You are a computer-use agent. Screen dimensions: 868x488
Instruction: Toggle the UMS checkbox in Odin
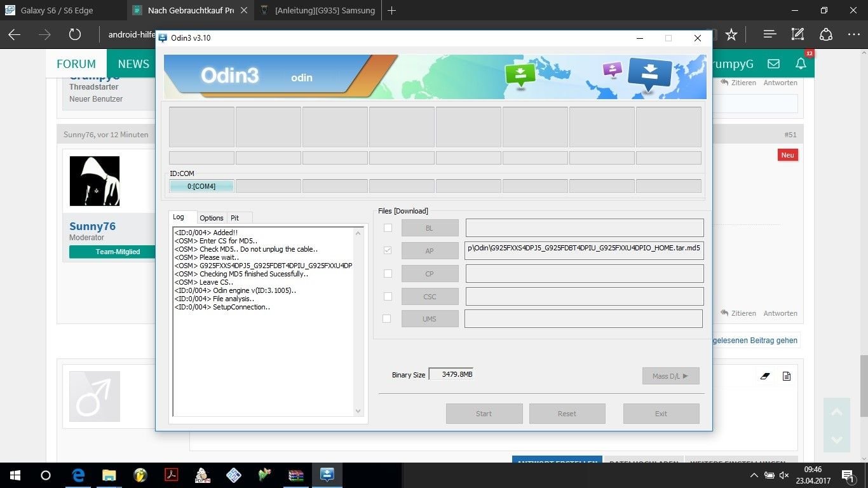[386, 318]
